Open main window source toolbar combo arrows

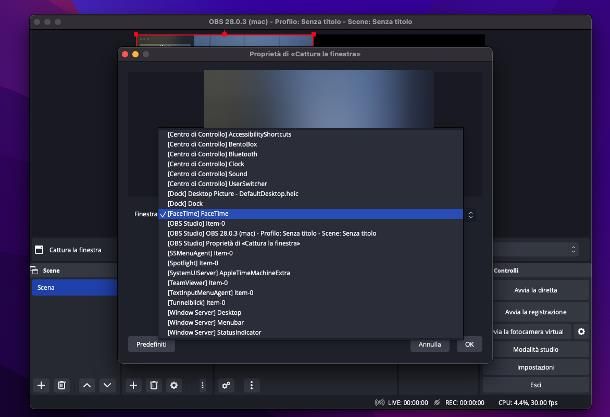[x=573, y=249]
